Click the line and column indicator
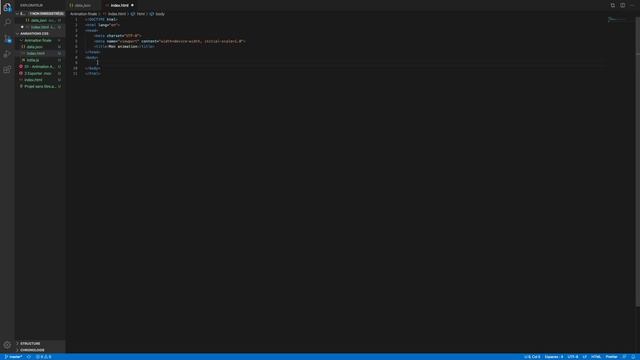The width and height of the screenshot is (640, 360). coord(532,357)
